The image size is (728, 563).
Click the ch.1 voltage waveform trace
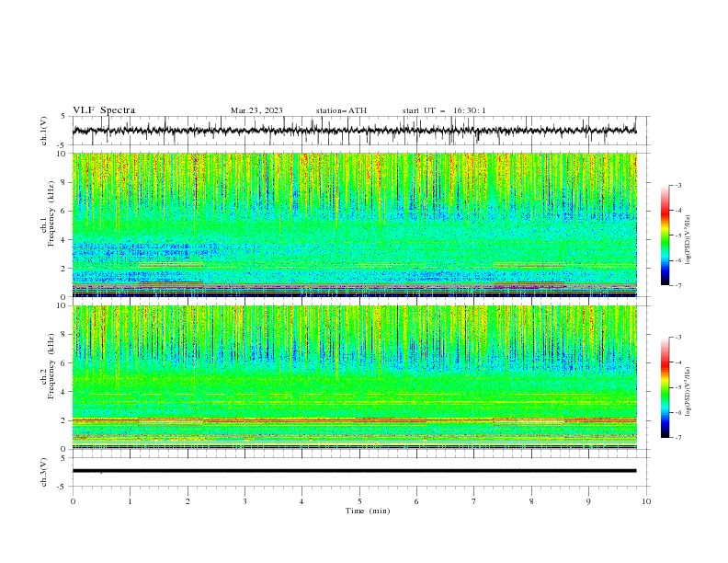pyautogui.click(x=354, y=131)
